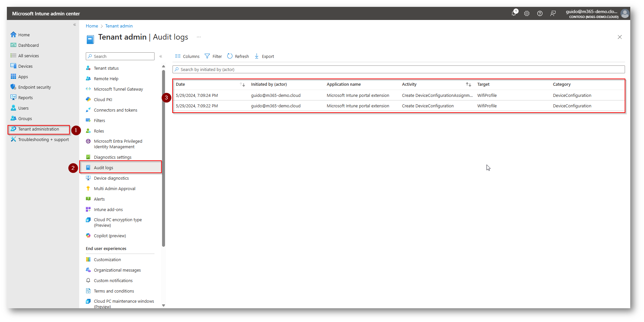Click the Users icon in navigation
Image resolution: width=644 pixels, height=322 pixels.
tap(13, 108)
